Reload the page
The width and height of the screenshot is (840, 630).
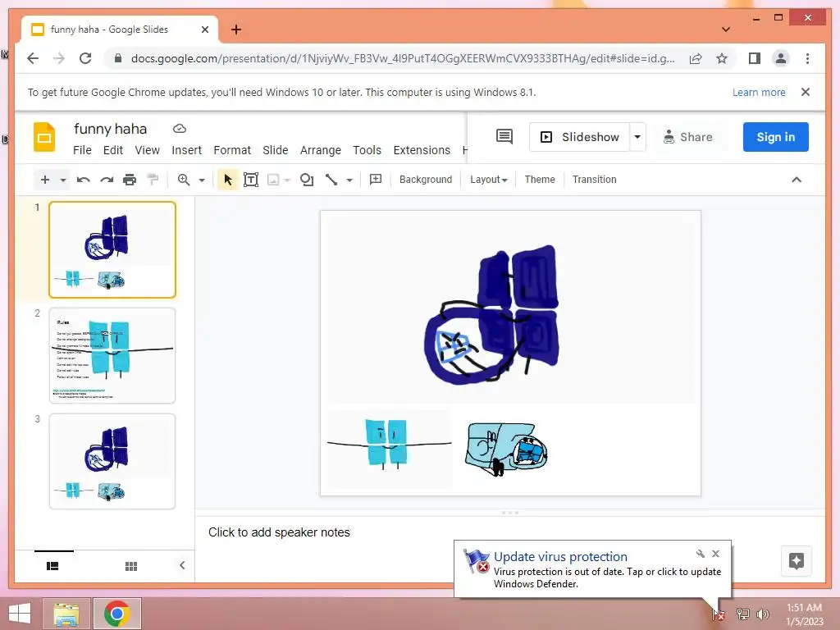click(85, 58)
